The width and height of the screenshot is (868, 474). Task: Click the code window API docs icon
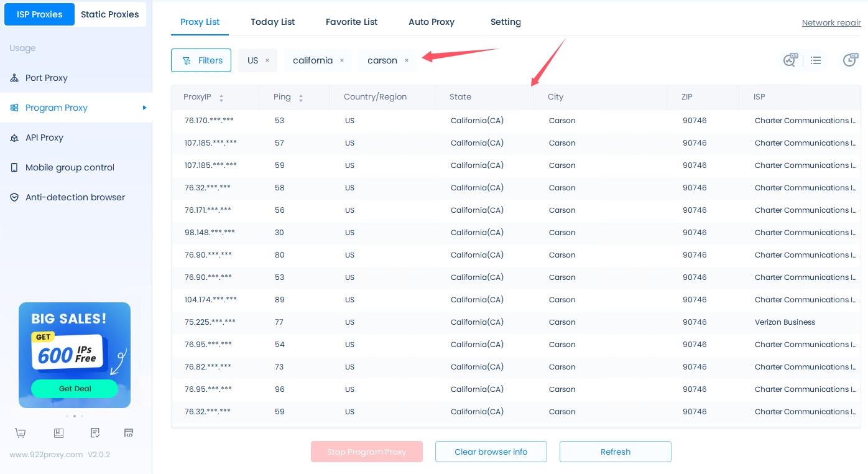[x=129, y=433]
